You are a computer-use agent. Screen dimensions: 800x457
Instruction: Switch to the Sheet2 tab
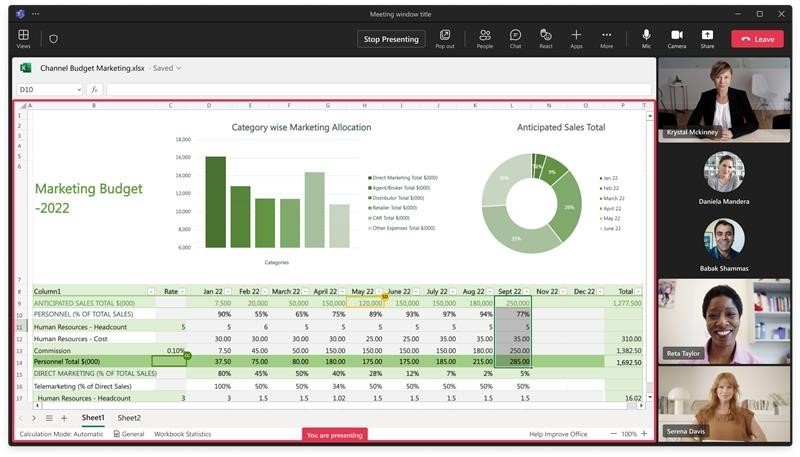[x=129, y=418]
